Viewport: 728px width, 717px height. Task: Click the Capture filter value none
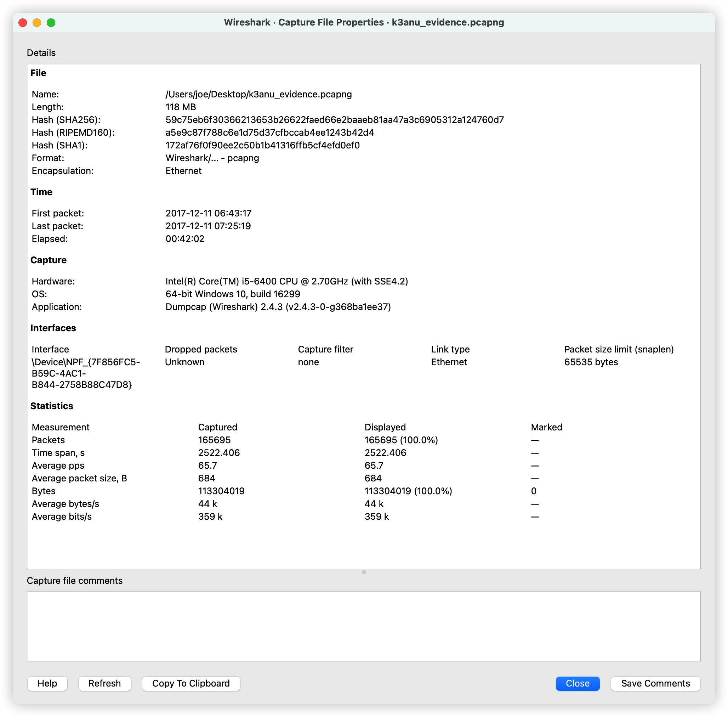tap(308, 362)
